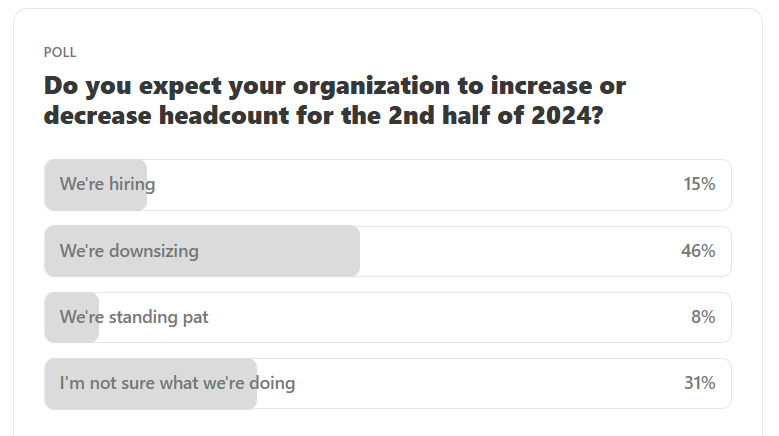
Task: Click the 15% result value
Action: point(699,184)
